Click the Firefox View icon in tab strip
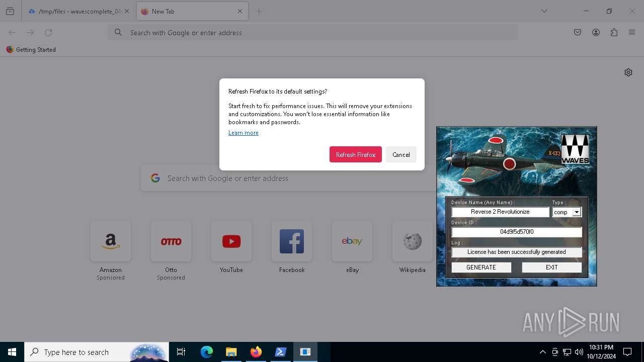This screenshot has height=362, width=644. (10, 11)
